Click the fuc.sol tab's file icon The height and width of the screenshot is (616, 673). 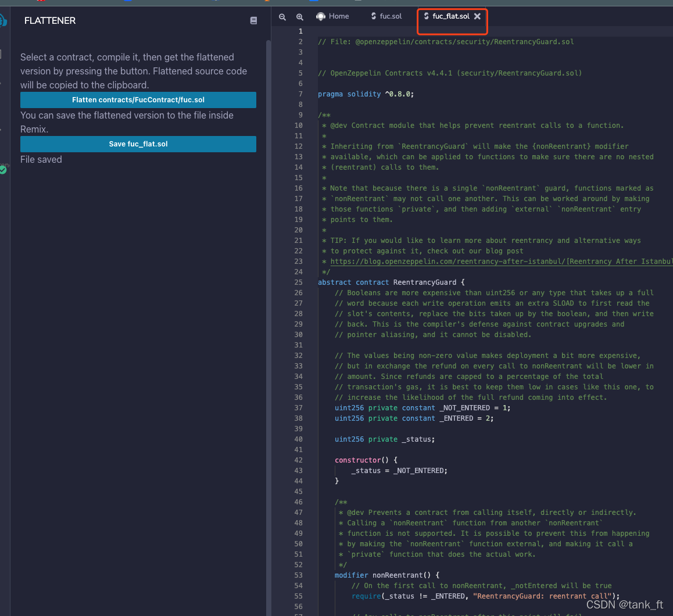374,16
